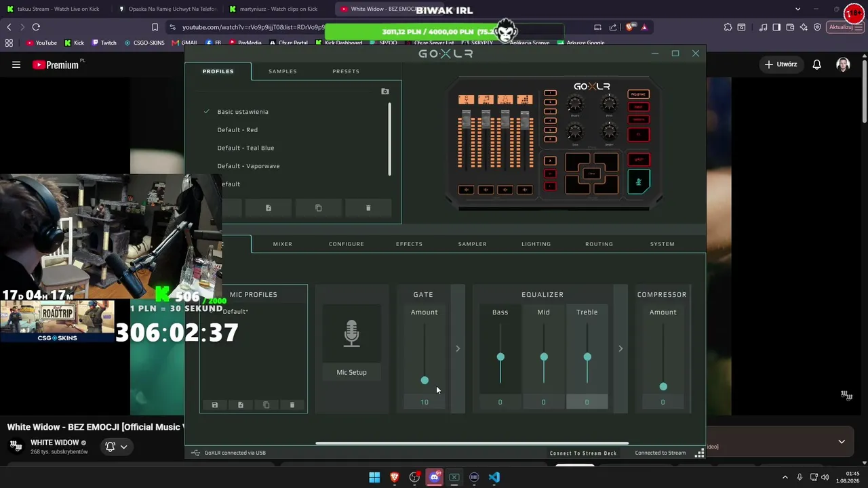
Task: Click the Equalizer Bass slider handle
Action: pos(500,357)
